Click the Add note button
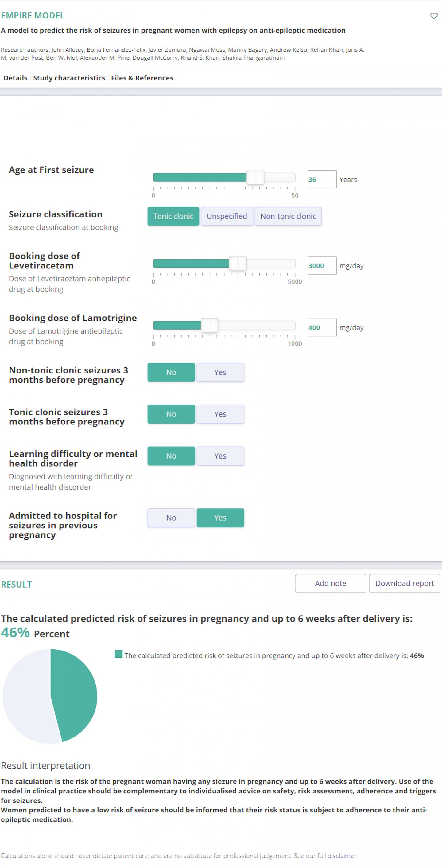Screen dimensions: 442x868 (x=330, y=583)
